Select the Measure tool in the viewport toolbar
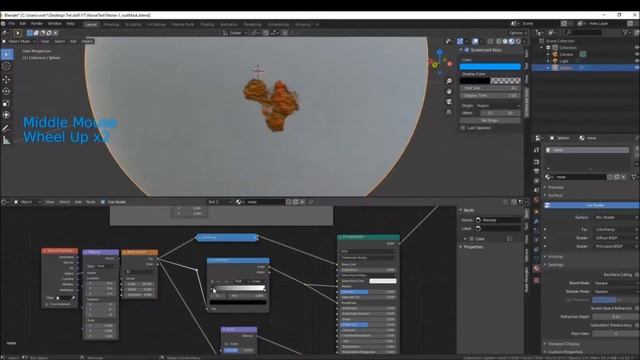 coord(7,140)
